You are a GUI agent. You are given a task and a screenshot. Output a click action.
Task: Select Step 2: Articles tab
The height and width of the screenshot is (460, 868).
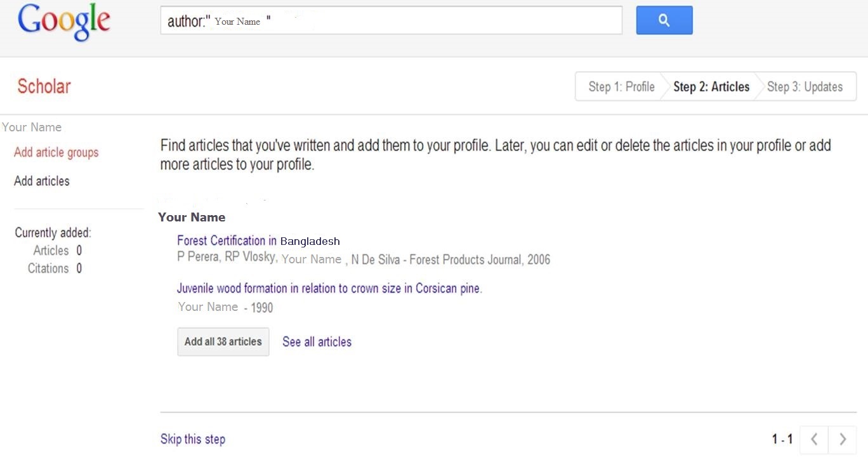(x=711, y=87)
